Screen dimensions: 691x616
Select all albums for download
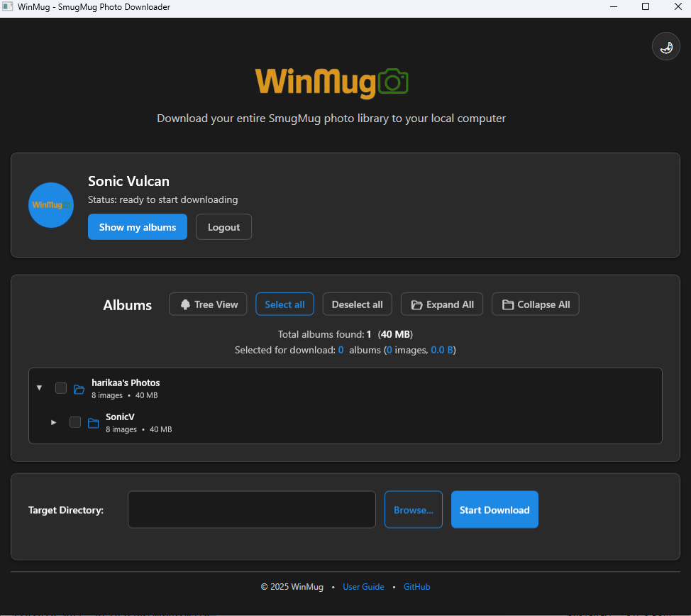pyautogui.click(x=284, y=304)
